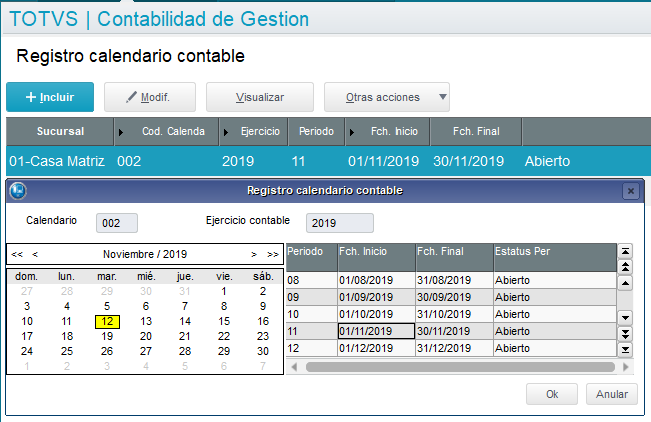
Task: Go back one year with << arrow
Action: (17, 254)
